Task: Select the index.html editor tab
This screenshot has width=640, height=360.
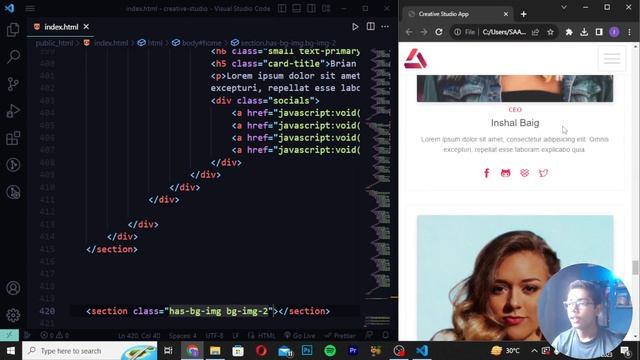Action: 60,27
